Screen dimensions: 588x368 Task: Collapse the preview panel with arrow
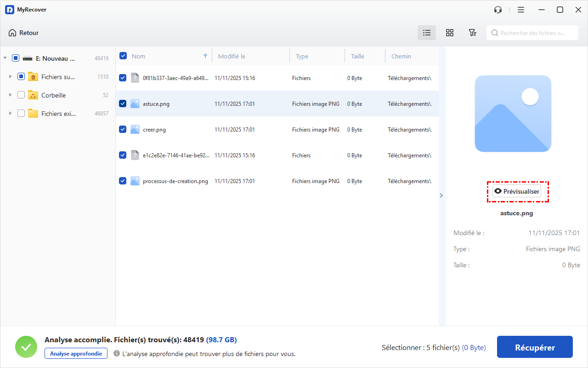click(441, 195)
